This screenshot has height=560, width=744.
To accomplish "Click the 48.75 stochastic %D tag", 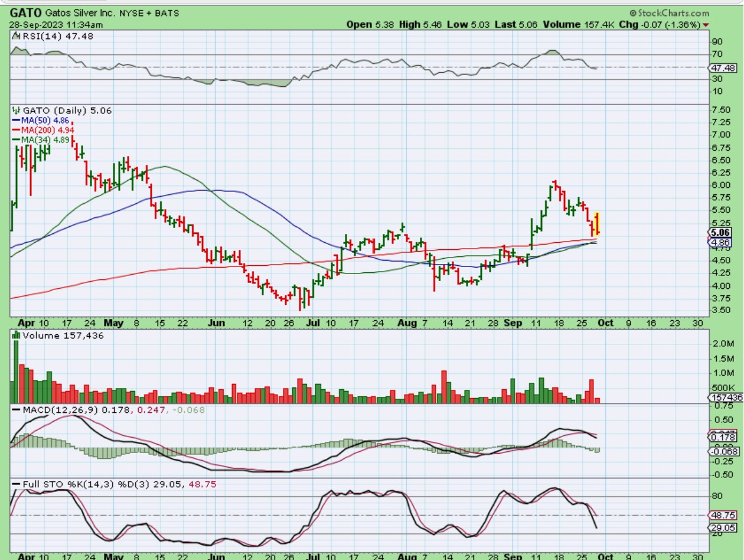I will [723, 515].
